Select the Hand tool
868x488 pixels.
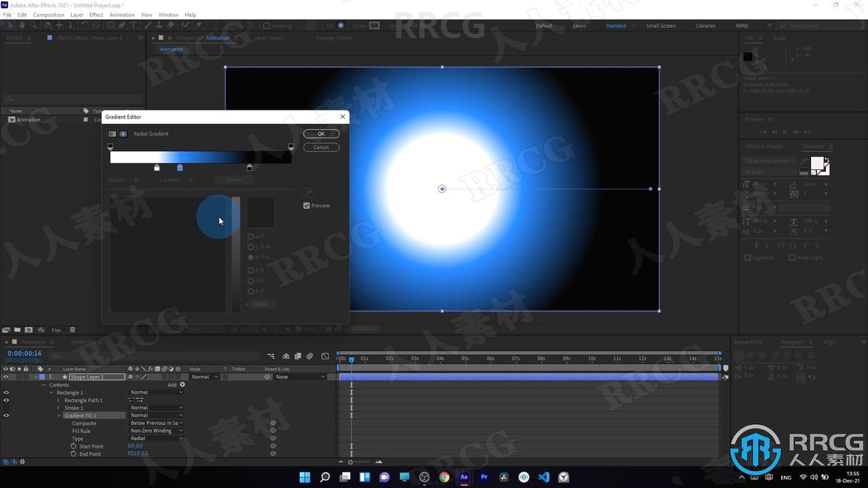pos(22,26)
